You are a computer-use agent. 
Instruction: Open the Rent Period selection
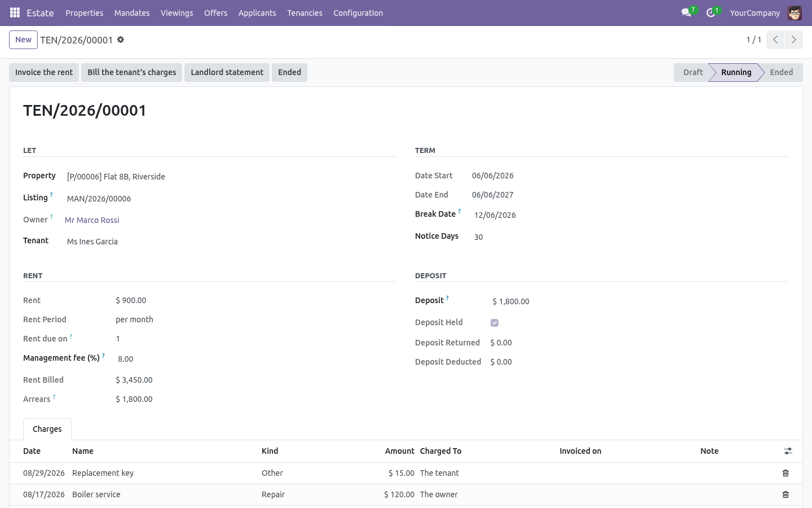point(134,319)
